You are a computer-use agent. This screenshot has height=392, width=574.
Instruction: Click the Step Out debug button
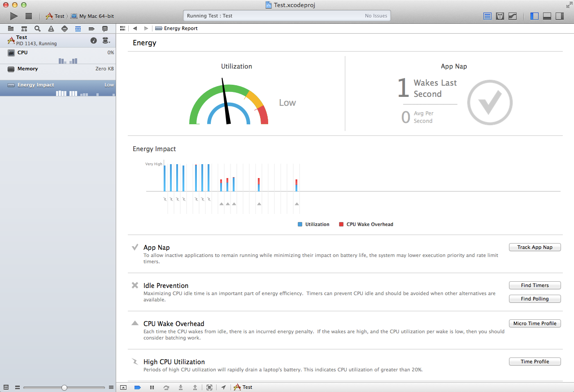(x=195, y=387)
